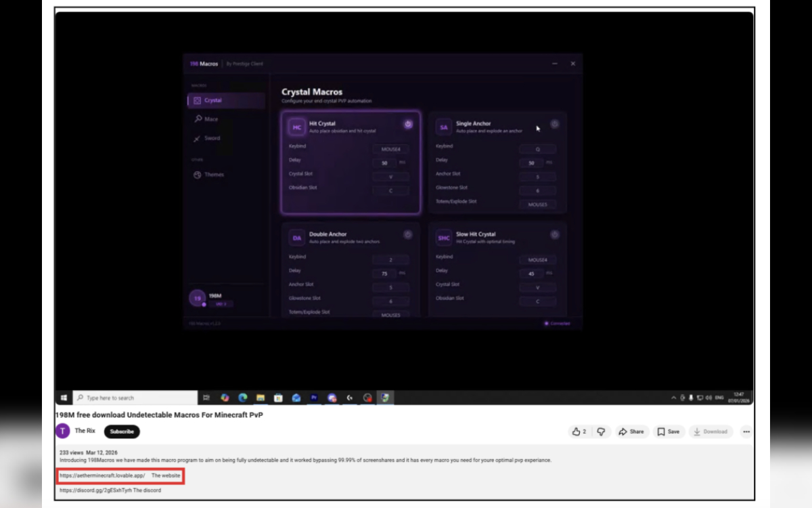
Task: Click Slow Hit Crystal Crystal Slot field V
Action: pos(538,287)
